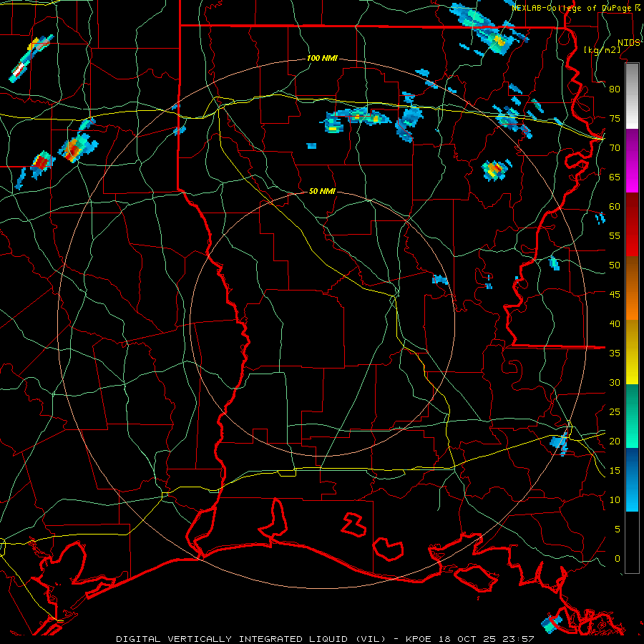The width and height of the screenshot is (644, 644).
Task: Click the "NIDS" label
Action: click(x=629, y=43)
